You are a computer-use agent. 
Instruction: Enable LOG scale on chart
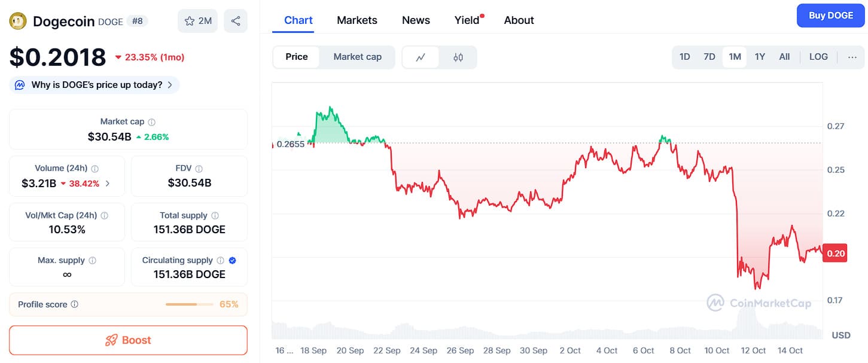coord(818,57)
